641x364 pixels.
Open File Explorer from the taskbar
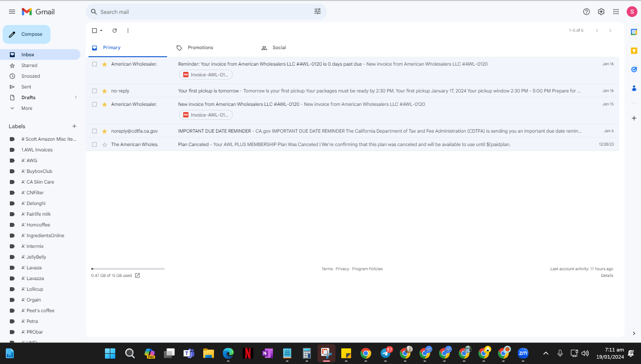tap(208, 353)
